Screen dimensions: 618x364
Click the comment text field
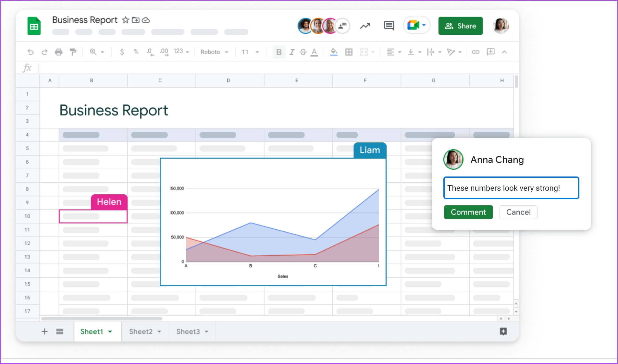[511, 188]
